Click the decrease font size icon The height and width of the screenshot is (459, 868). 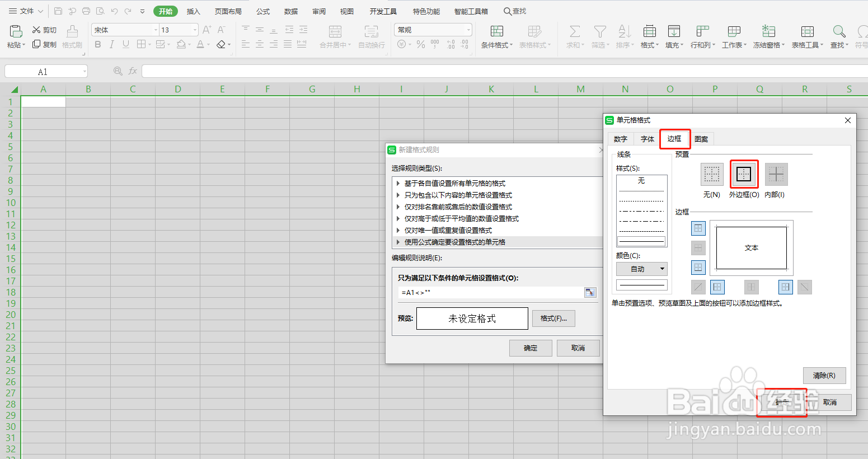point(221,30)
